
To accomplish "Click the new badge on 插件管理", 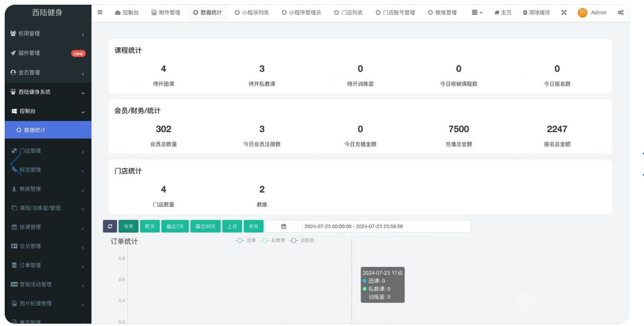I will (78, 53).
